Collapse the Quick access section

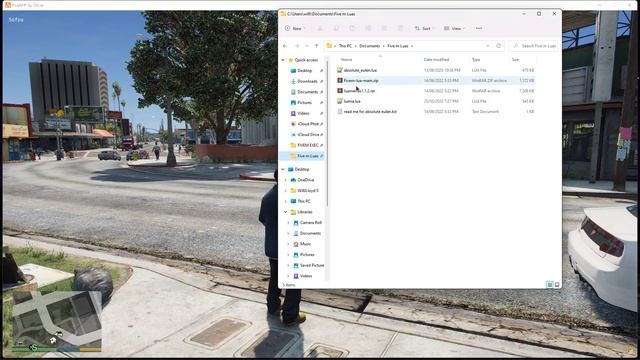(283, 60)
